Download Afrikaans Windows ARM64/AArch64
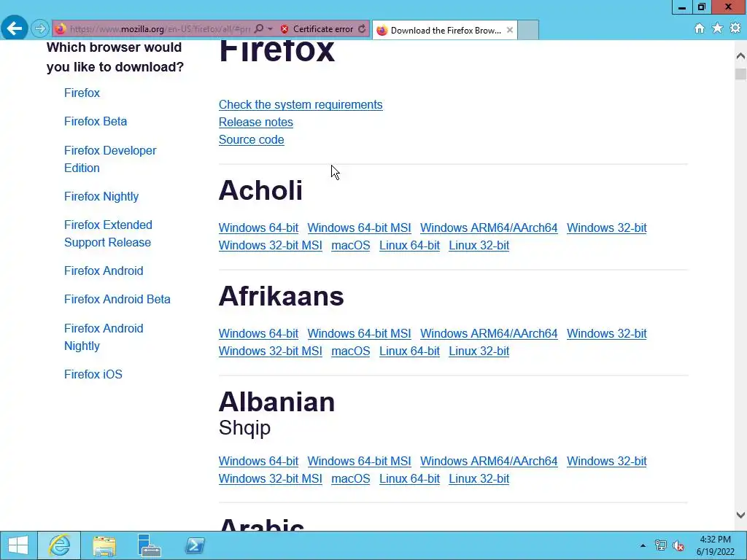 click(x=489, y=334)
